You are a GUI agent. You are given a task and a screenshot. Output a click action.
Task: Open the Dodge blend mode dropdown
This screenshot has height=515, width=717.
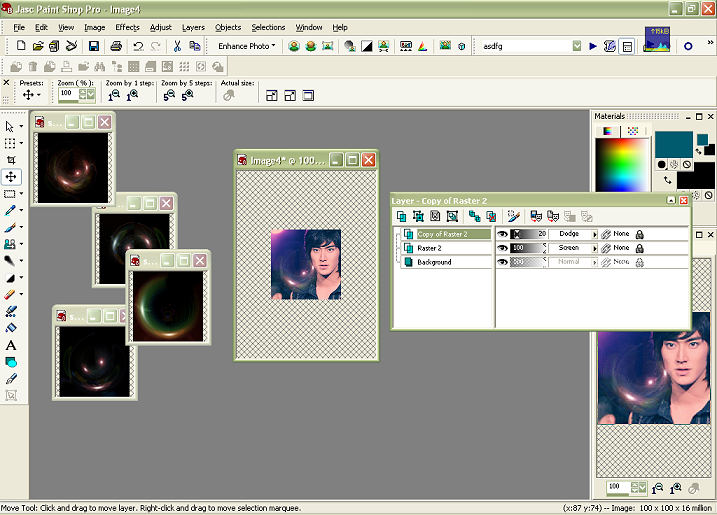(594, 234)
